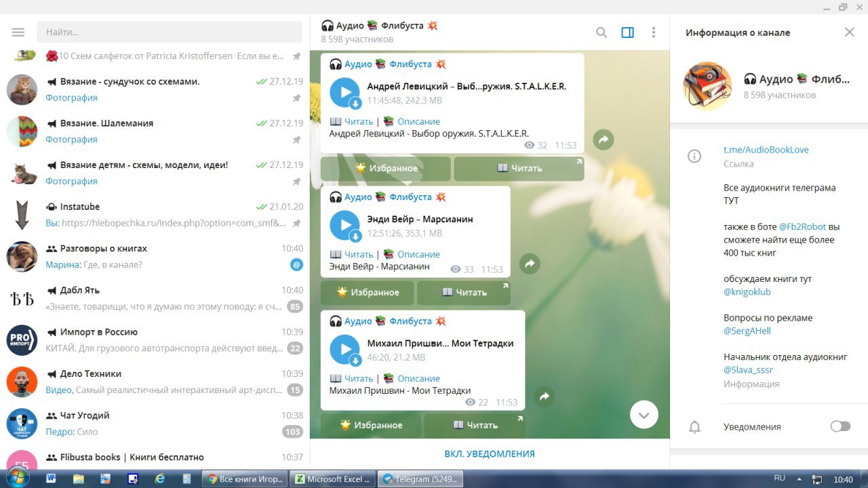This screenshot has height=488, width=868.
Task: Open the Читать link in the Левицкий message
Action: (x=358, y=121)
